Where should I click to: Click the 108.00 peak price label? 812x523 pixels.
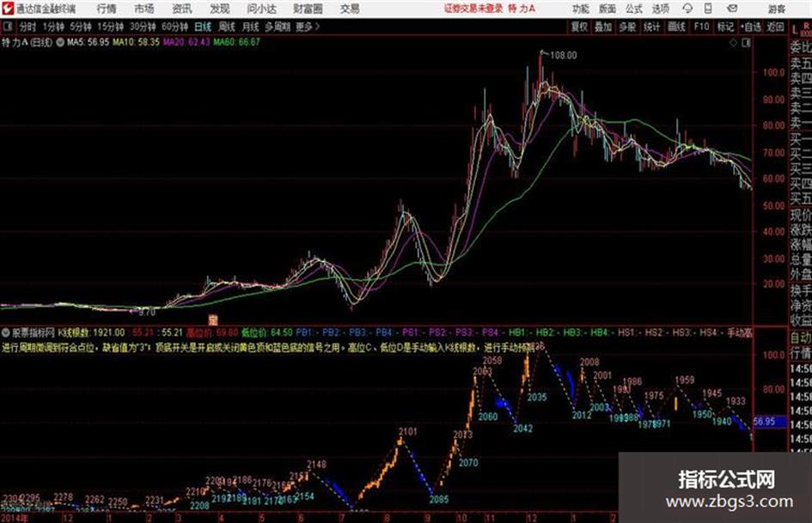(x=564, y=55)
